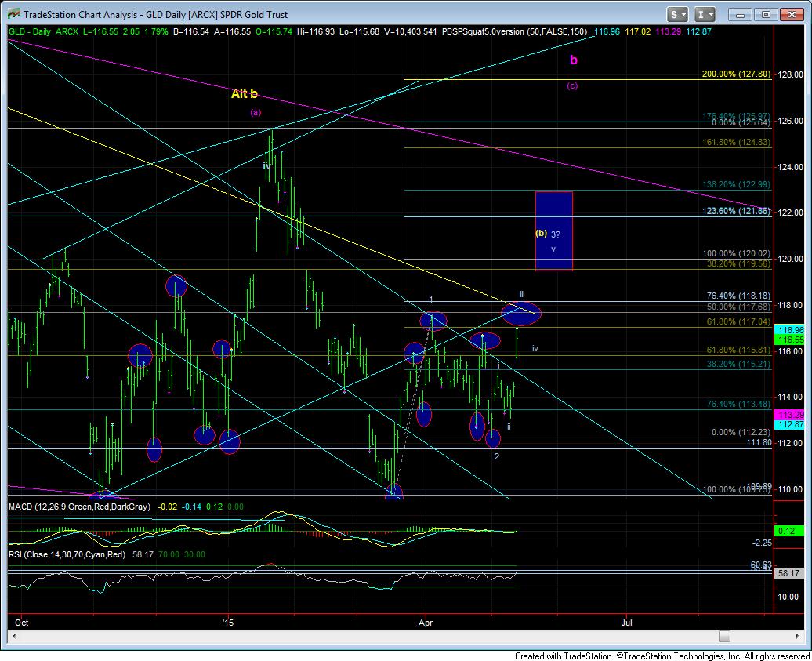Click the '3?' label inside blue box
The height and width of the screenshot is (661, 812).
555,234
